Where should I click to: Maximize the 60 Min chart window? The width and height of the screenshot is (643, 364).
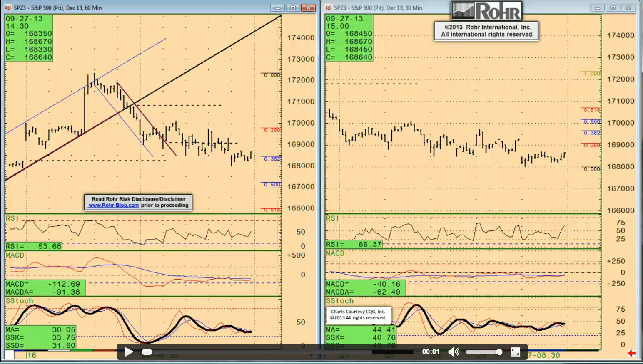coord(293,8)
